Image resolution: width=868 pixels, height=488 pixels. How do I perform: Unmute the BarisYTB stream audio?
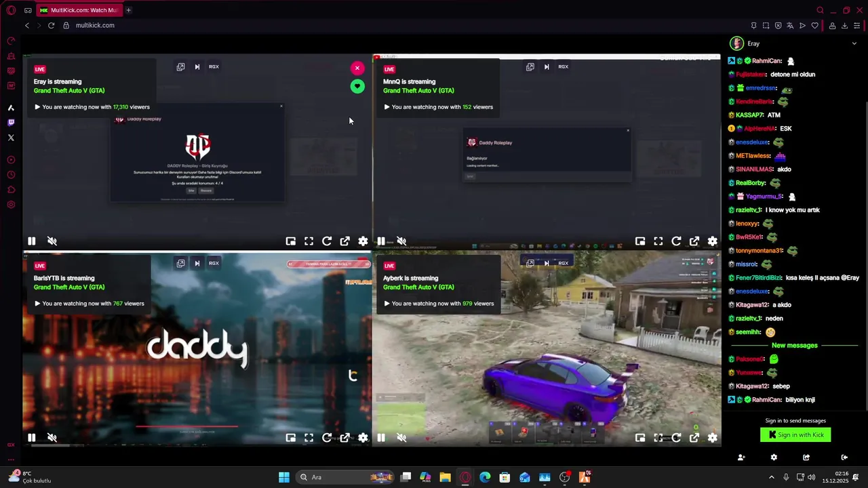pos(52,437)
